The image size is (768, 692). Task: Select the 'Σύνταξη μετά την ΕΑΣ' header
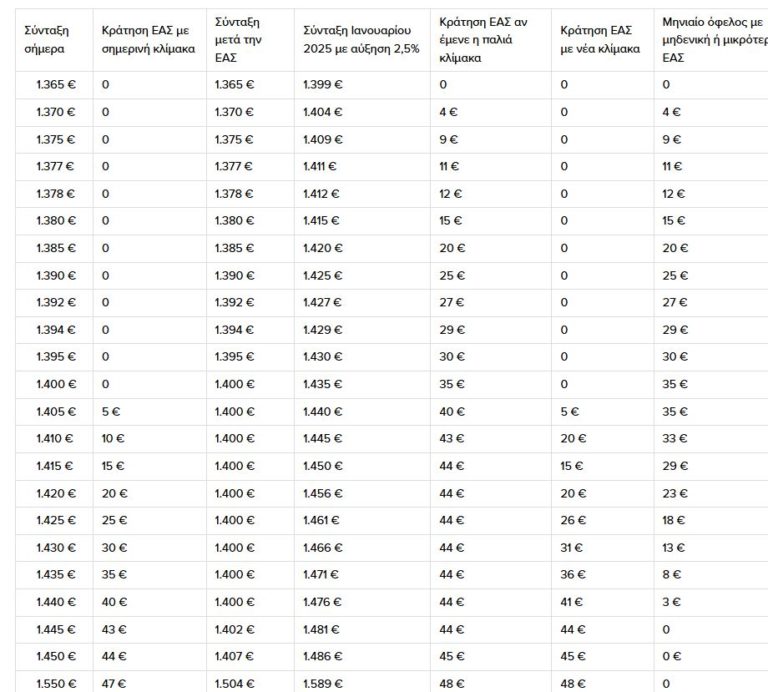pos(239,39)
